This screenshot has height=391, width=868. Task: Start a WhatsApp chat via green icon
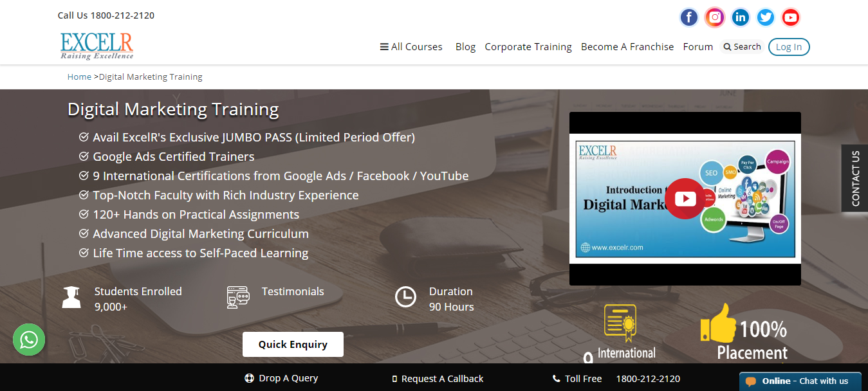[x=28, y=339]
